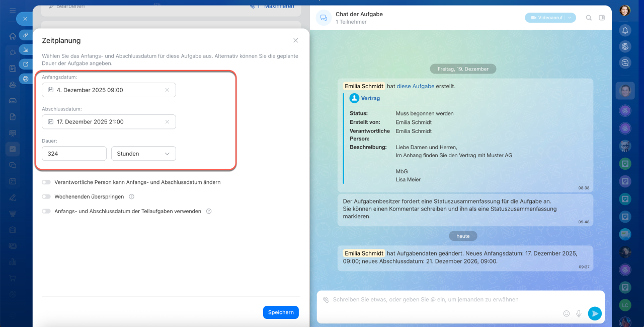644x327 pixels.
Task: Click Emilia Schmidt name in first message
Action: [x=364, y=86]
